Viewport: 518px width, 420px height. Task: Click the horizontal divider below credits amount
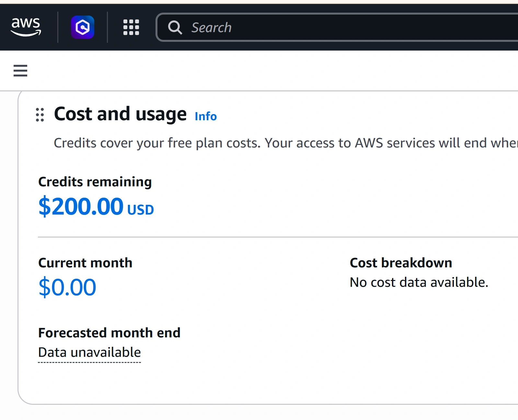click(x=278, y=237)
